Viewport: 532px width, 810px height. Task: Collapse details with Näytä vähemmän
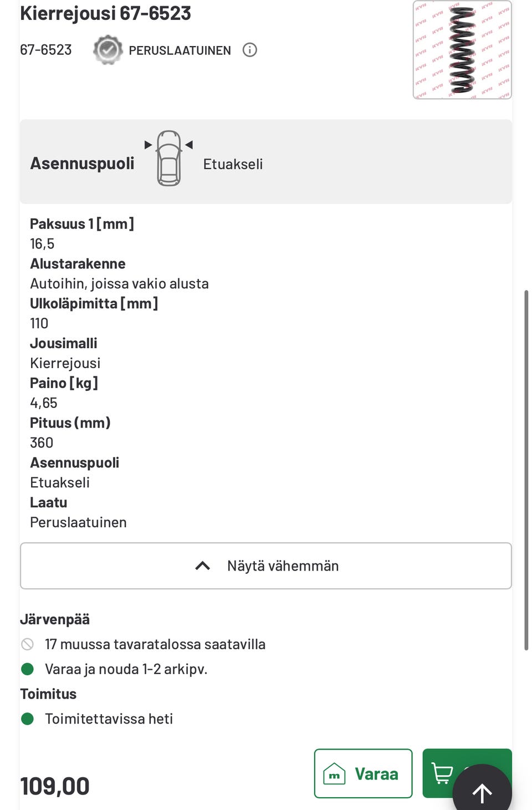[x=266, y=566]
